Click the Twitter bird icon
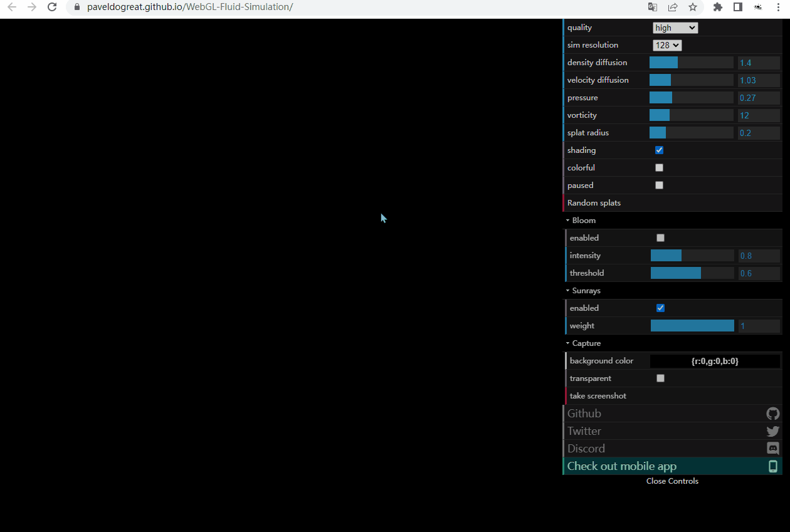This screenshot has height=532, width=790. point(772,431)
